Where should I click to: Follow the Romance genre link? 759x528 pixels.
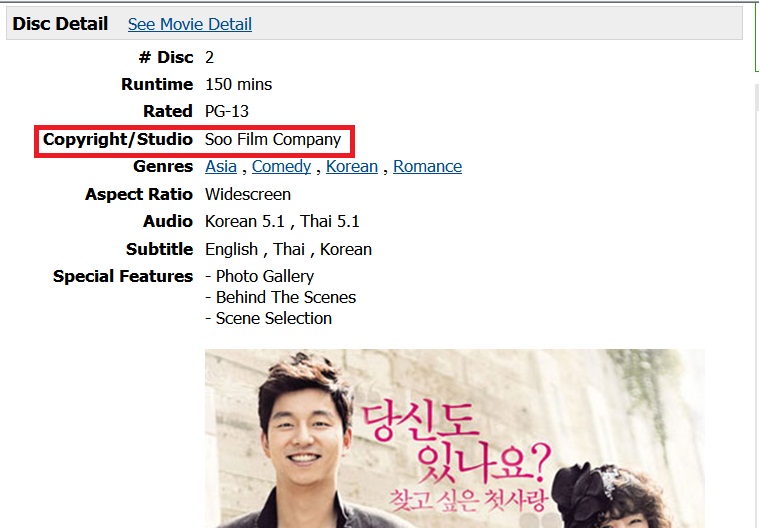(427, 166)
